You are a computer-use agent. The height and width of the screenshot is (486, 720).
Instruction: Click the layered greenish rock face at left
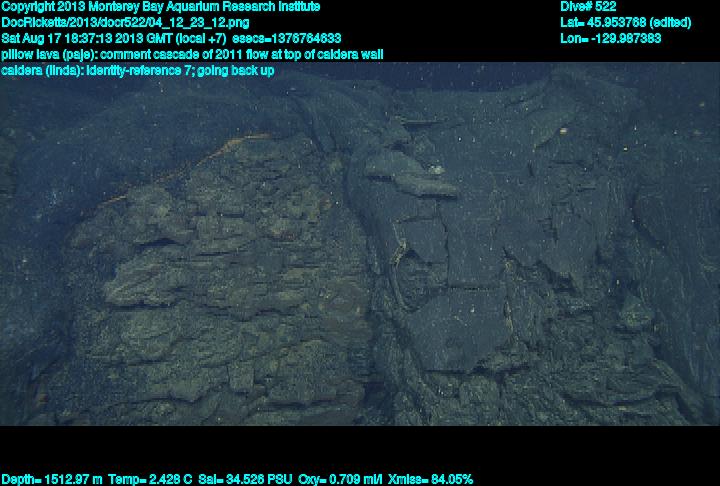pyautogui.click(x=210, y=290)
